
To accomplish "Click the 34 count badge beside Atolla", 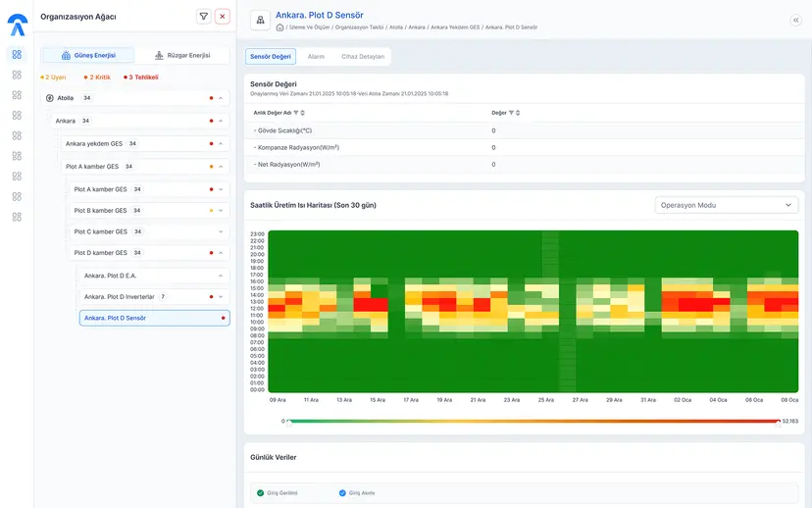I will point(87,98).
